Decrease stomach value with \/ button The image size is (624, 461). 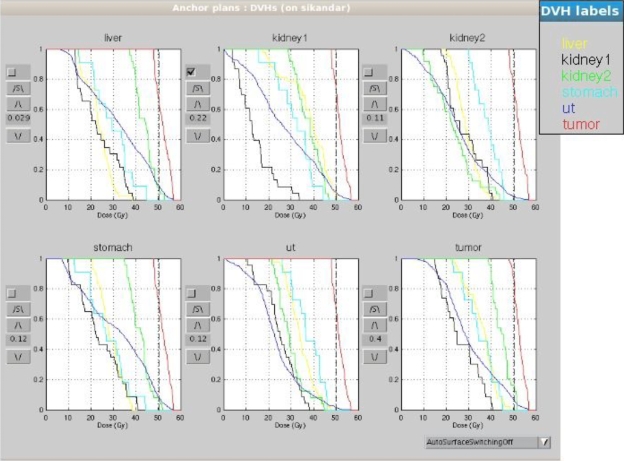18,357
